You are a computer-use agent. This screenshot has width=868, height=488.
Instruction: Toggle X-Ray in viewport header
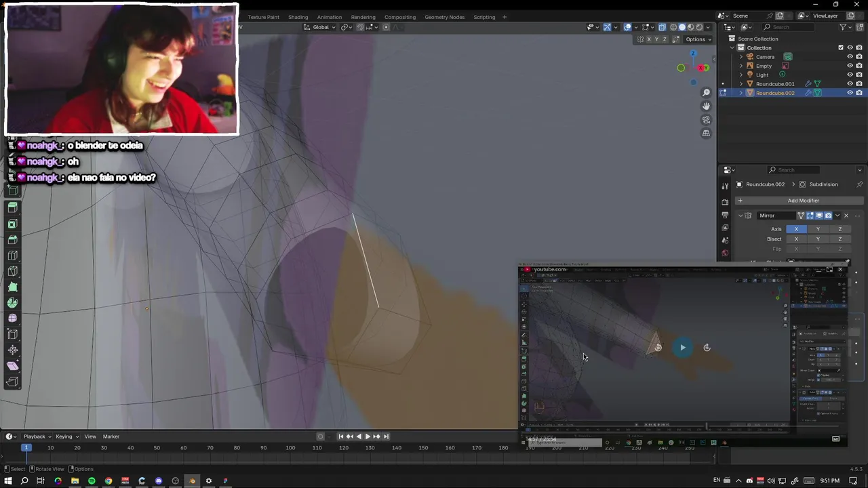(662, 27)
